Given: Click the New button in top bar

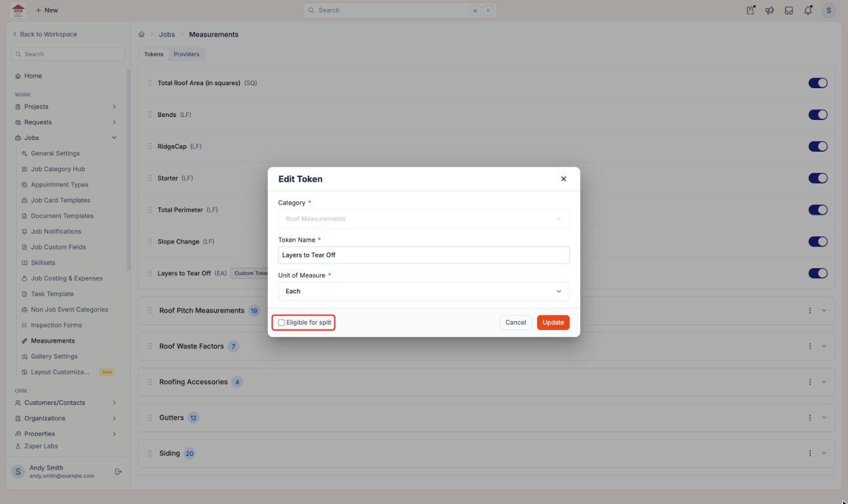Looking at the screenshot, I should [x=47, y=10].
